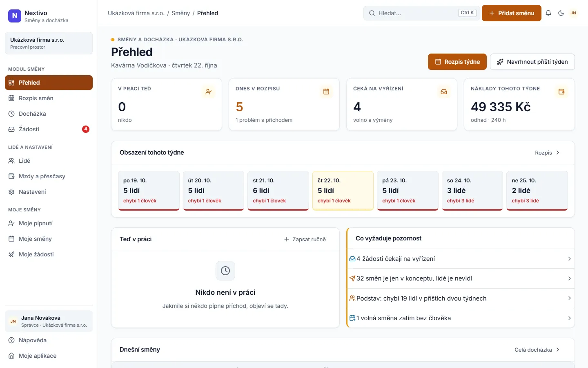Open Docházka sidebar item
The height and width of the screenshot is (368, 588).
pyautogui.click(x=49, y=114)
